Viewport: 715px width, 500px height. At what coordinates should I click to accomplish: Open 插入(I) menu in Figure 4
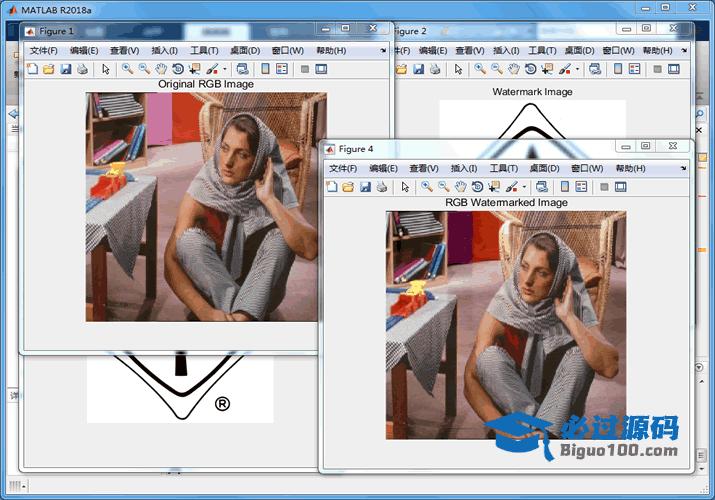coord(464,169)
